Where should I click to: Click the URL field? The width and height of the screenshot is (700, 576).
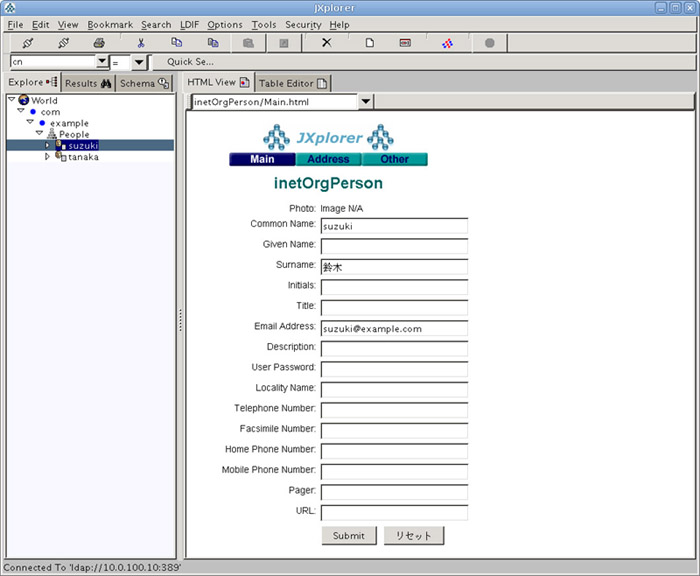pos(394,513)
